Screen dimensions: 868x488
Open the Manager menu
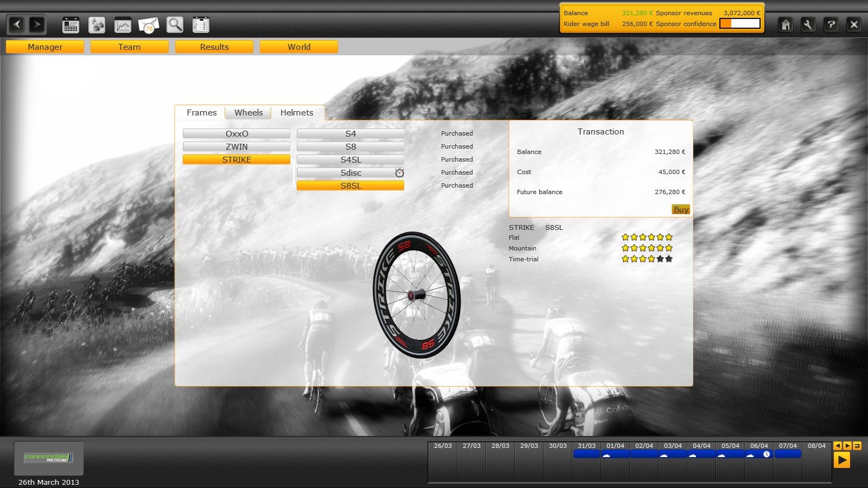[x=45, y=47]
